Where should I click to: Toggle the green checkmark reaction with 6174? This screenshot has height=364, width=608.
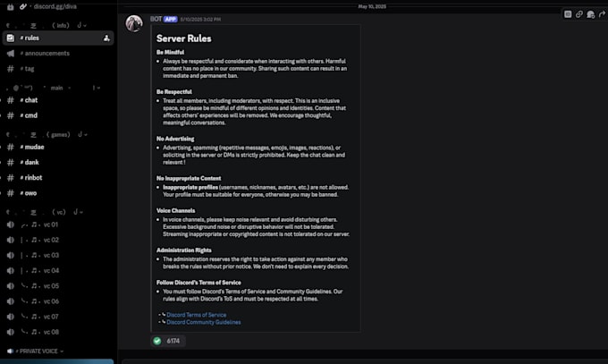167,341
